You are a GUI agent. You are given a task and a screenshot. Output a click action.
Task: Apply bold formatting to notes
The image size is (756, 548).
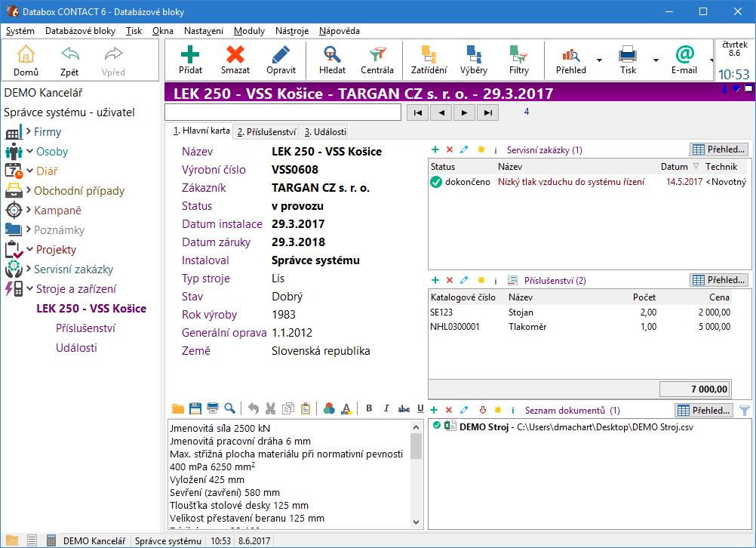coord(369,408)
